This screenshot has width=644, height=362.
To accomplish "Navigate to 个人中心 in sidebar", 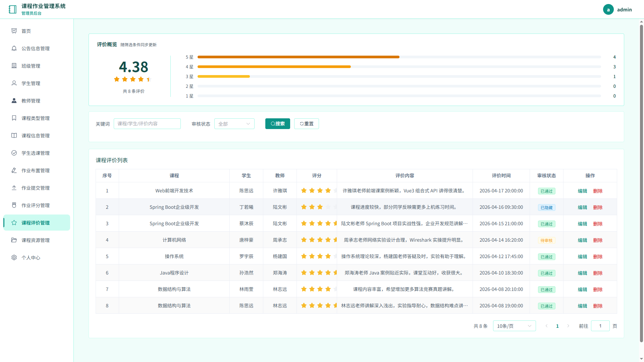I will tap(37, 257).
